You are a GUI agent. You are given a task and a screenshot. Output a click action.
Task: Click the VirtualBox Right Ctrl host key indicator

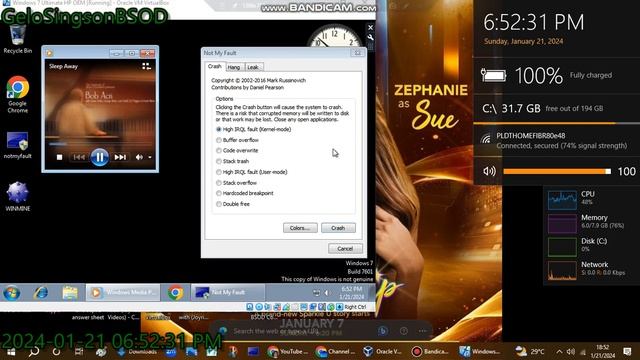pos(351,307)
